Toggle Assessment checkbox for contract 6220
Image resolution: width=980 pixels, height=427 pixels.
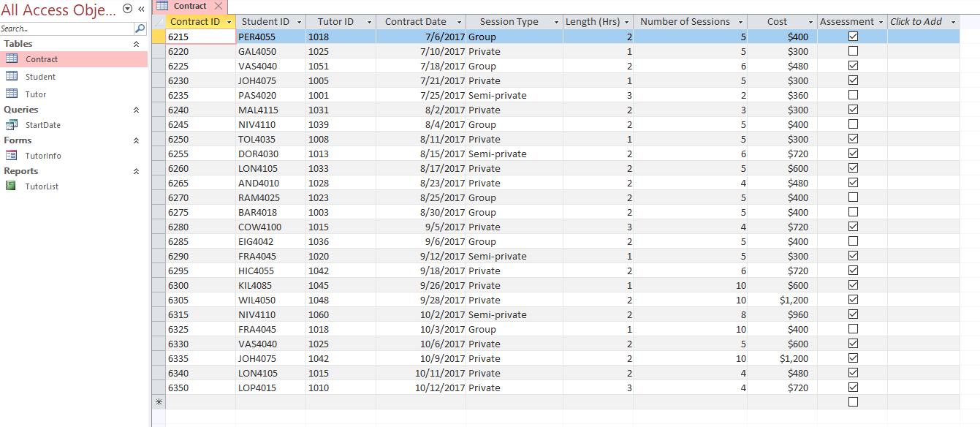coord(853,51)
